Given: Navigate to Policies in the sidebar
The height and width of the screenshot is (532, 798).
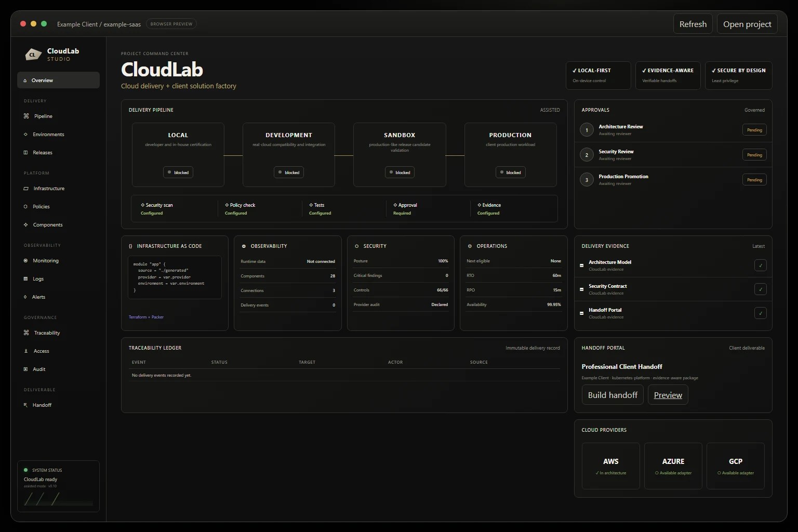Looking at the screenshot, I should 58,206.
